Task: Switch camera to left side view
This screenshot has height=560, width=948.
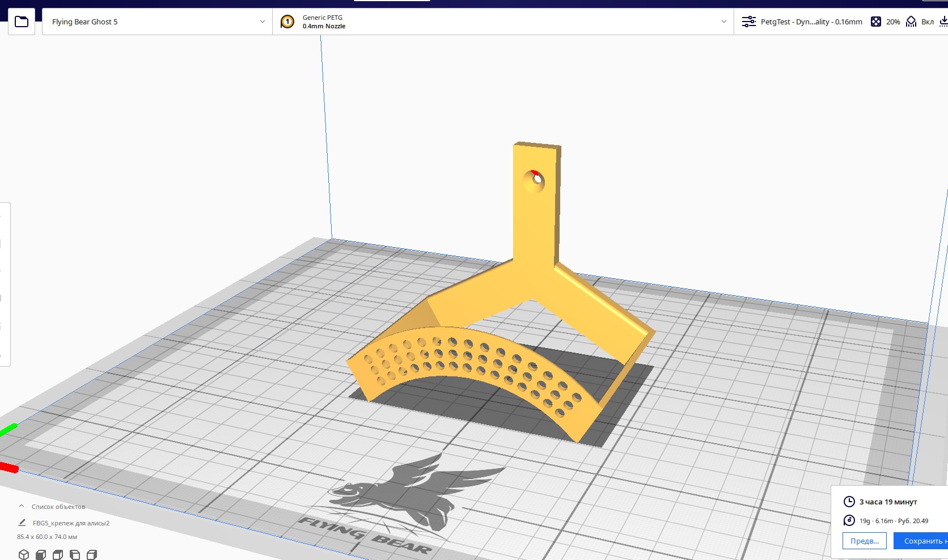Action: click(x=75, y=554)
